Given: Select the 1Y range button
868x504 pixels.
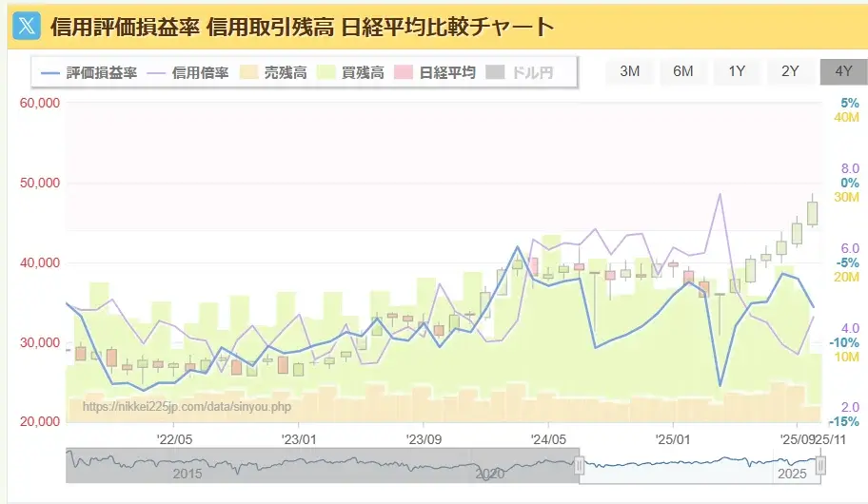Looking at the screenshot, I should pyautogui.click(x=737, y=71).
